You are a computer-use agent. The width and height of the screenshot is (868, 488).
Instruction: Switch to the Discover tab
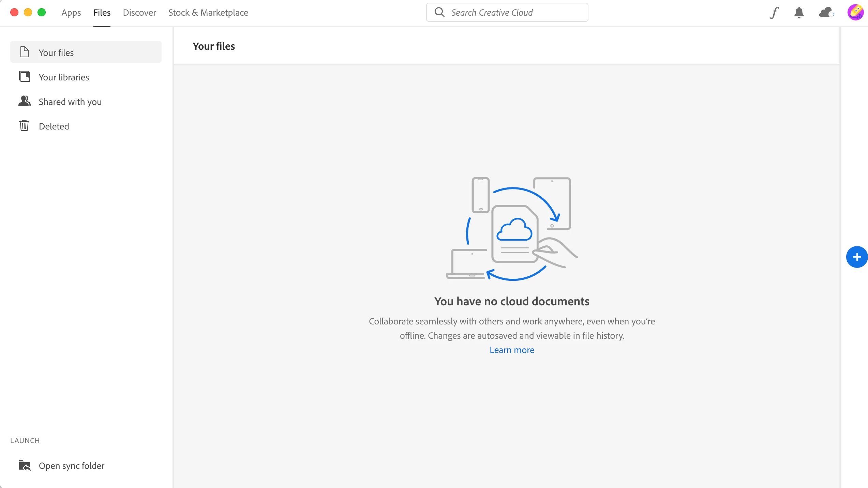pos(139,13)
